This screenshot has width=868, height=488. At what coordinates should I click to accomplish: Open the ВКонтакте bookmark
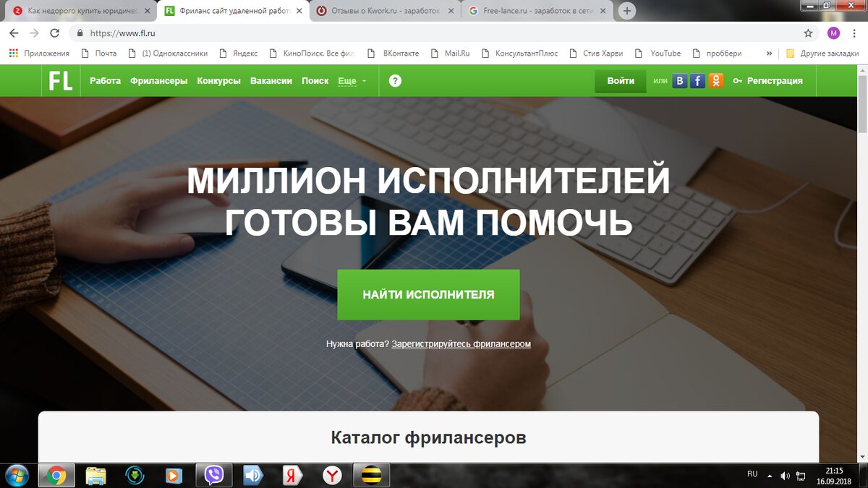click(393, 53)
